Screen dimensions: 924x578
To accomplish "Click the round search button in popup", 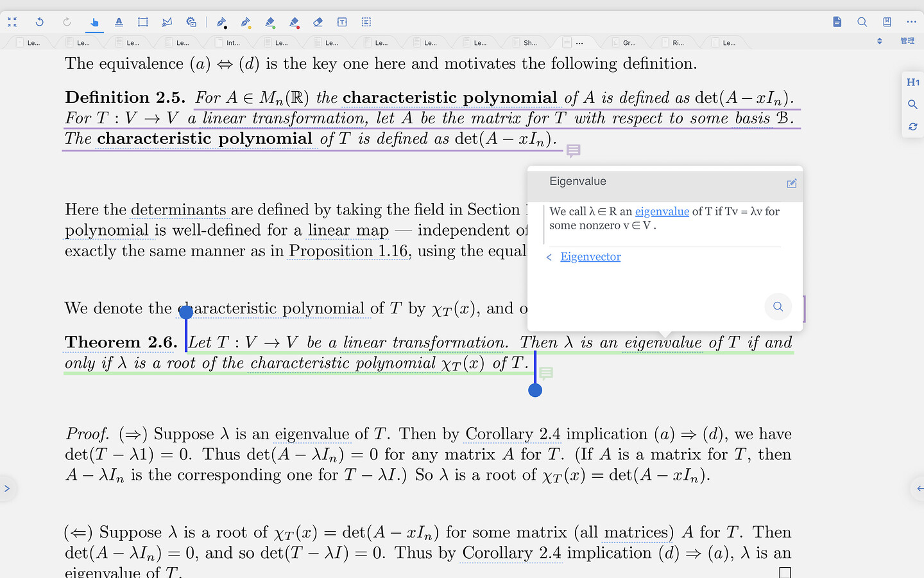I will pos(778,306).
